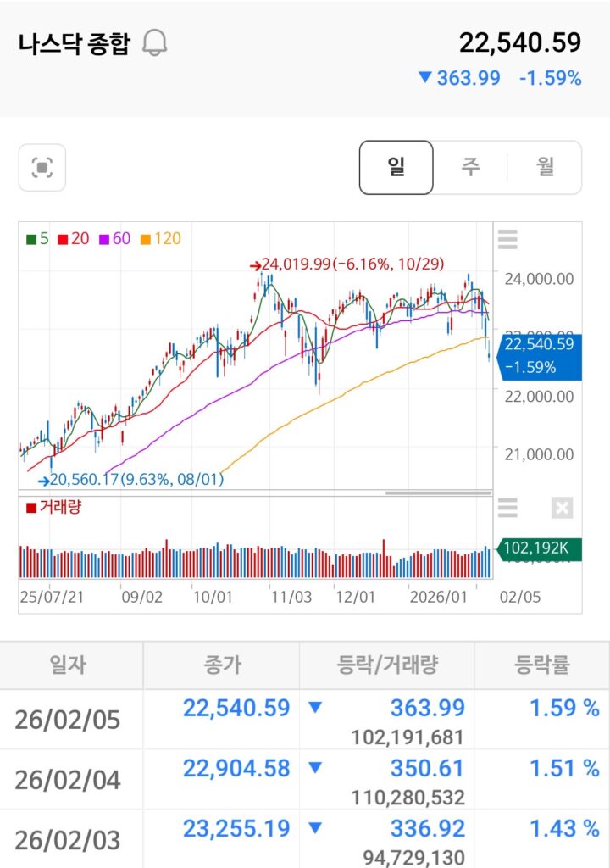Select the 일 daily chart tab
Viewport: 610px width, 868px height.
(396, 167)
